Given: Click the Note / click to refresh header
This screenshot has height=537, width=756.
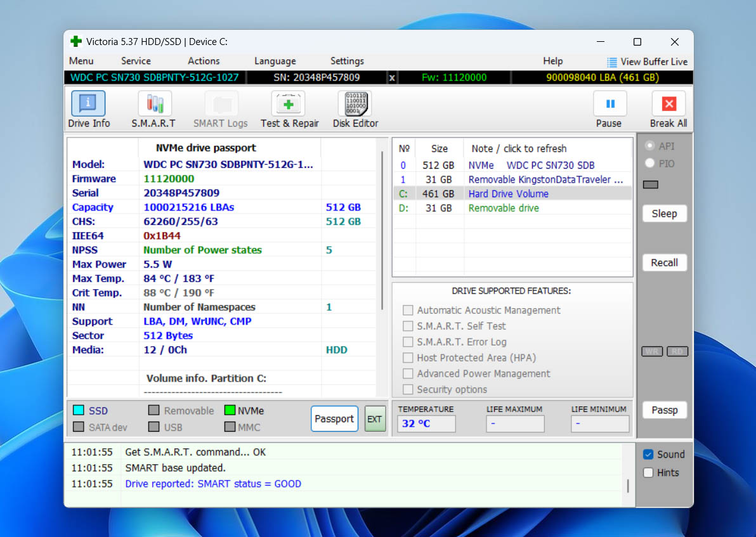Looking at the screenshot, I should point(519,148).
